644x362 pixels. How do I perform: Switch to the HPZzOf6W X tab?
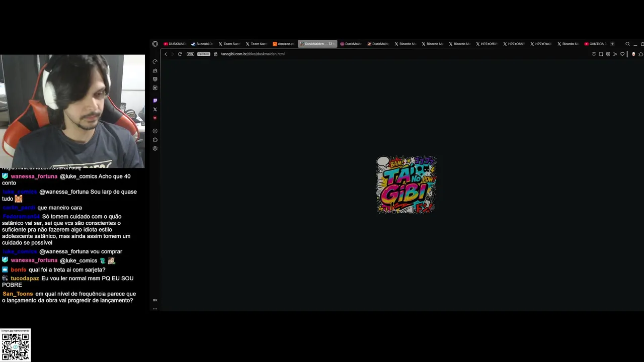tap(487, 44)
